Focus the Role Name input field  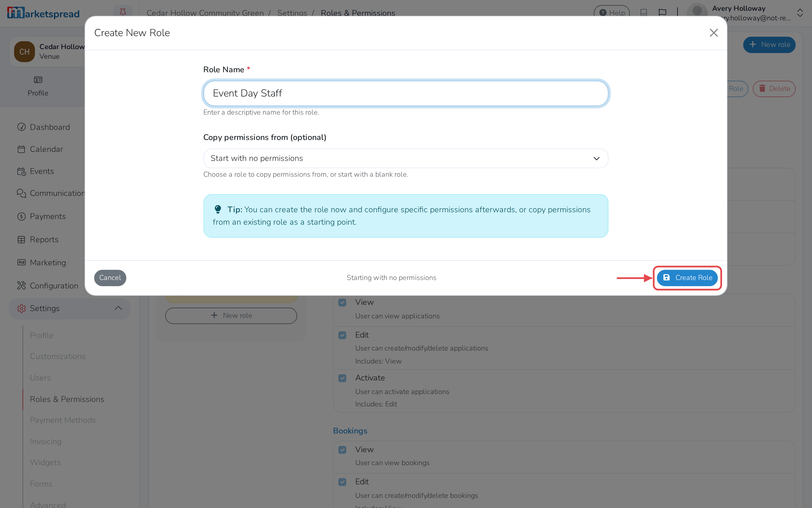(x=406, y=93)
